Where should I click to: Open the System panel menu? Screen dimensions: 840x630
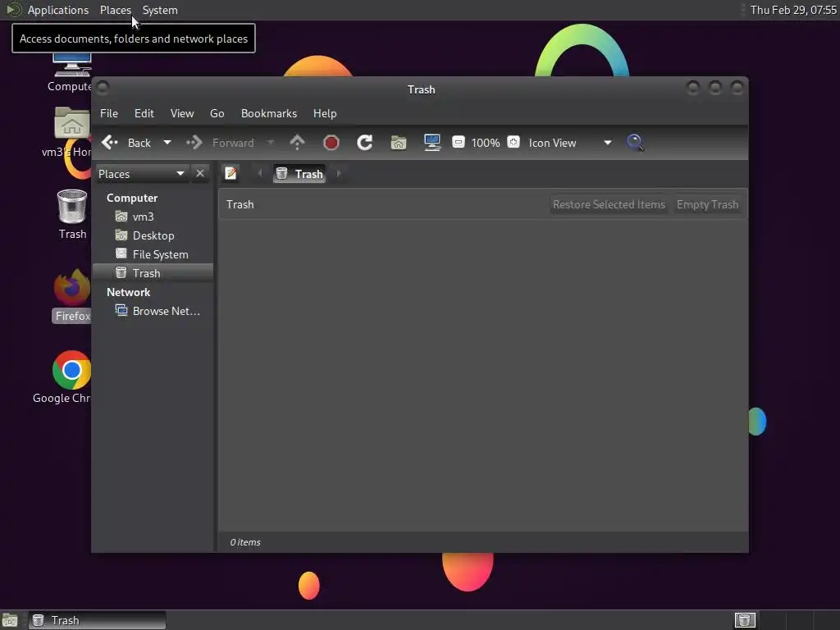[160, 10]
